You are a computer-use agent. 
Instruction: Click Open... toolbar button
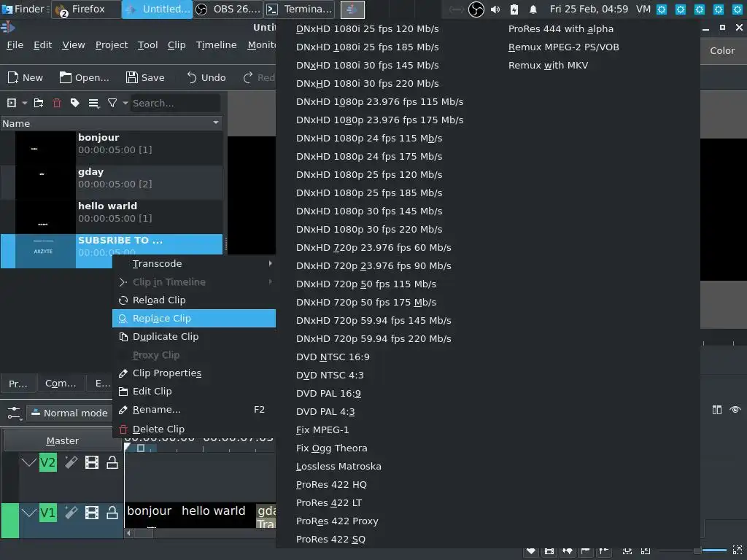[85, 77]
